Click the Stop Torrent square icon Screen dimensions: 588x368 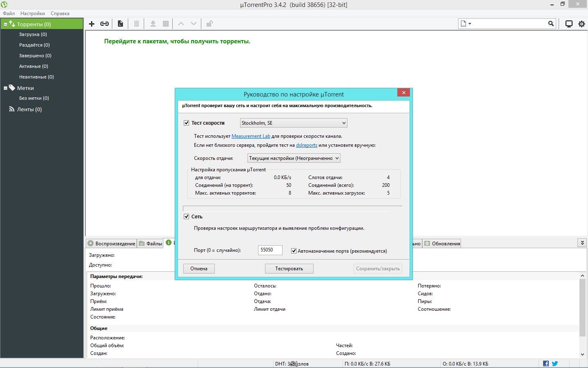[166, 24]
